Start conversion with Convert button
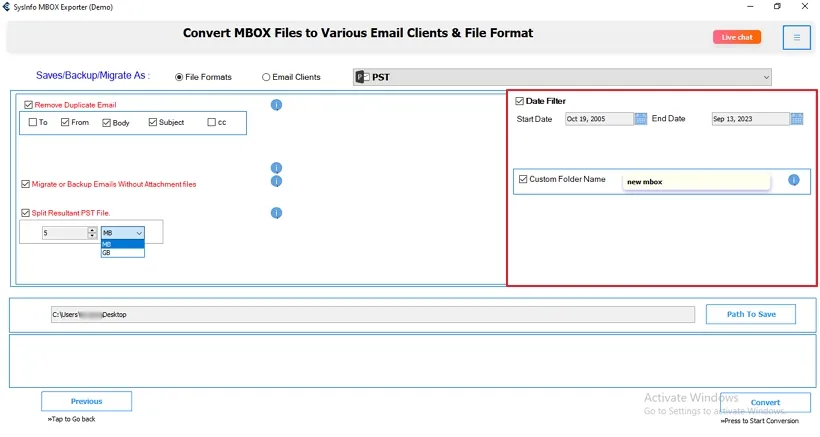Image resolution: width=820 pixels, height=437 pixels. [765, 402]
